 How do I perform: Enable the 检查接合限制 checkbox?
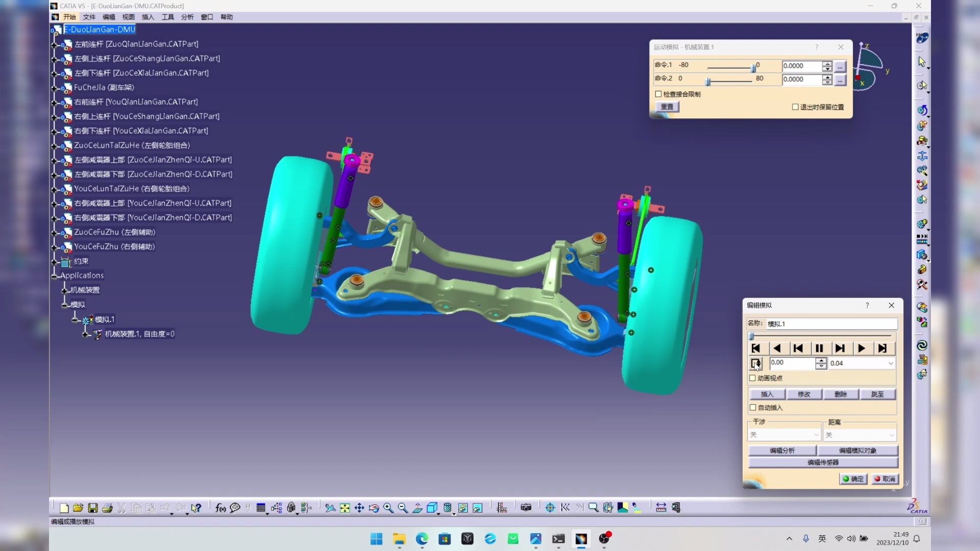tap(658, 94)
